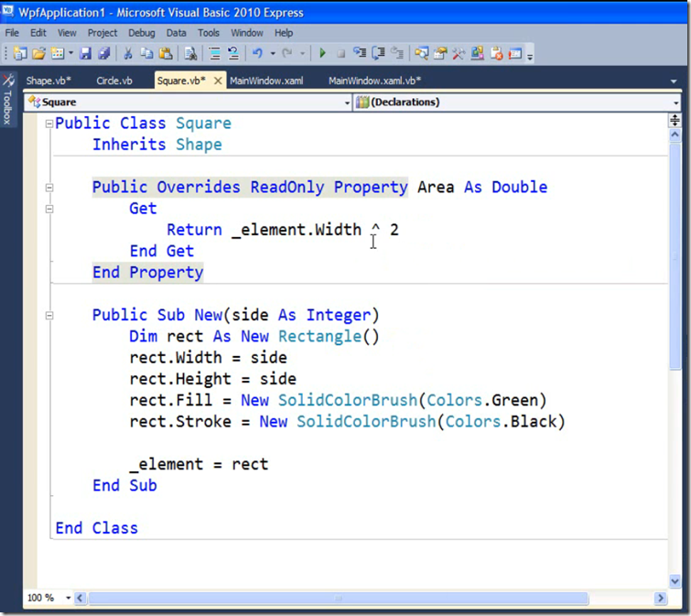The image size is (691, 616).
Task: Switch to the Shape.vb* tab
Action: (x=49, y=81)
